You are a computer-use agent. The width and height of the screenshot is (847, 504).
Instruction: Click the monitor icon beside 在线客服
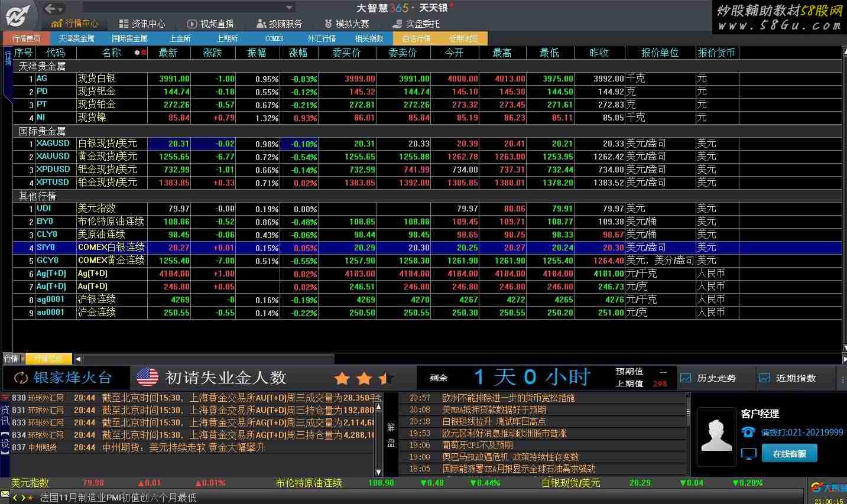[748, 454]
